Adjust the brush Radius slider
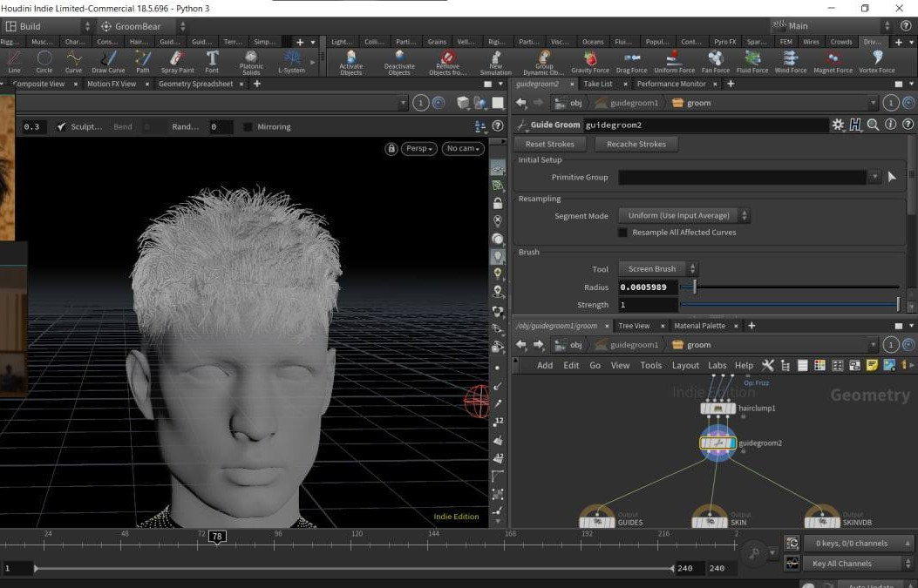Viewport: 918px width, 588px height. [x=694, y=287]
